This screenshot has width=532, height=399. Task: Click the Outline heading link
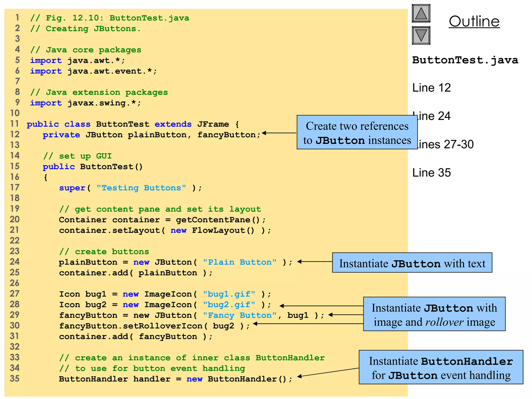(x=474, y=21)
